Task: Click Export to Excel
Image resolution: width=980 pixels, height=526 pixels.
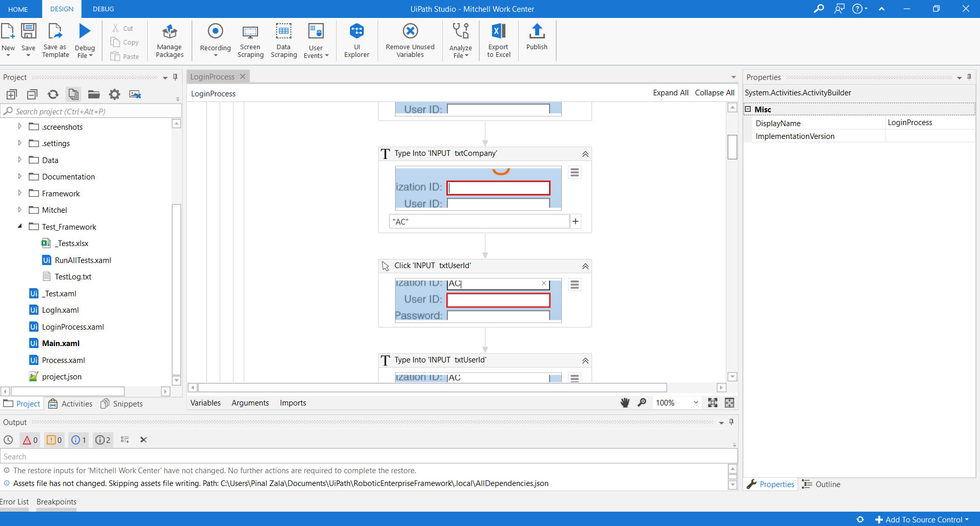Action: pos(499,40)
